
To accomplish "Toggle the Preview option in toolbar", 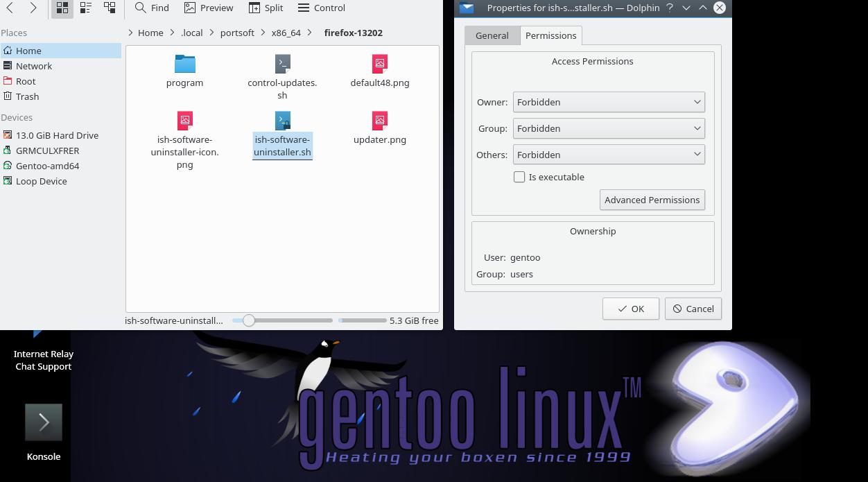I will coord(209,8).
